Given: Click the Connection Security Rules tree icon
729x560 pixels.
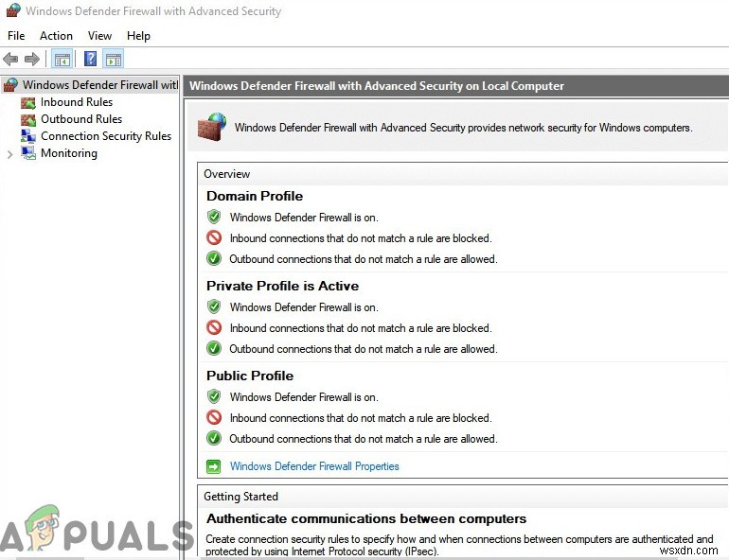Looking at the screenshot, I should click(x=28, y=136).
